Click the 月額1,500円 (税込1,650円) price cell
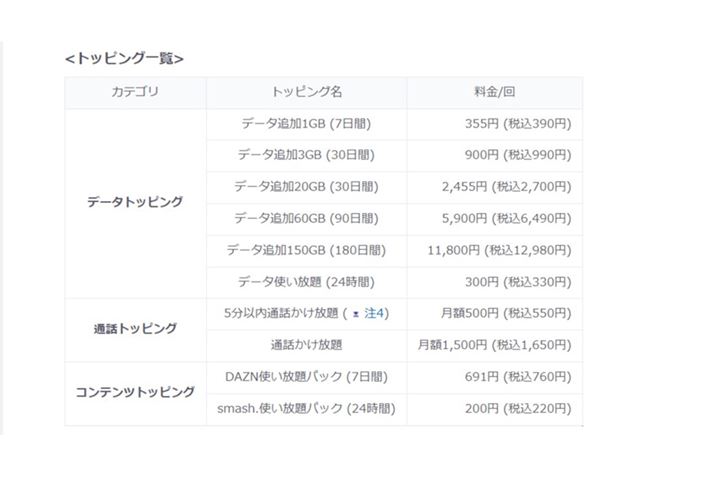The height and width of the screenshot is (477, 715). click(x=494, y=345)
